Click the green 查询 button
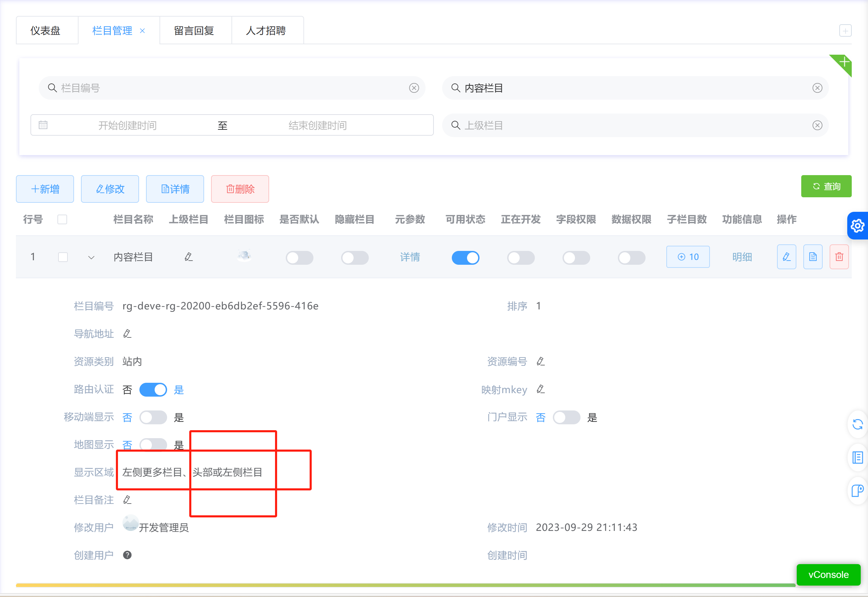The height and width of the screenshot is (597, 868). (826, 186)
